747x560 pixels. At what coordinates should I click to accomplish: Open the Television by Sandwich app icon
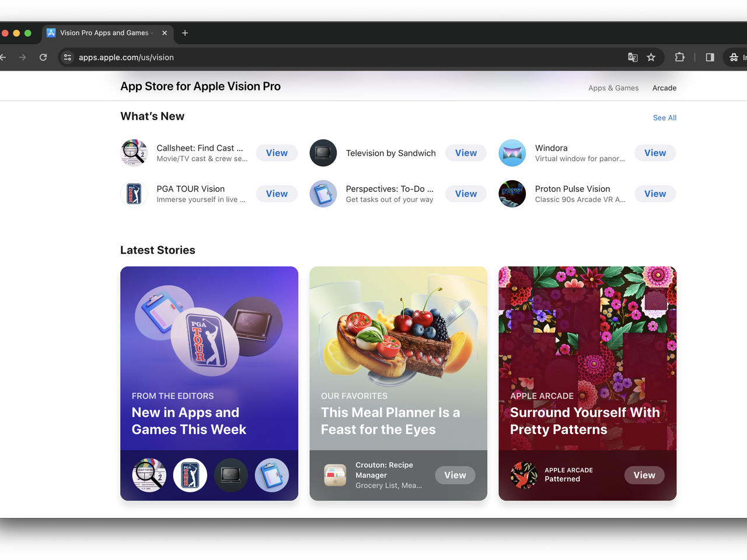[x=323, y=153]
